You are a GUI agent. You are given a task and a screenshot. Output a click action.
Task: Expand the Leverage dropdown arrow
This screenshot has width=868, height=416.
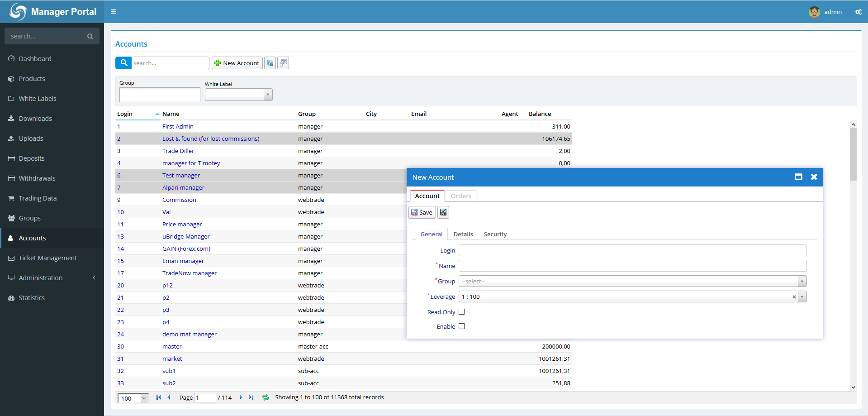click(x=802, y=297)
